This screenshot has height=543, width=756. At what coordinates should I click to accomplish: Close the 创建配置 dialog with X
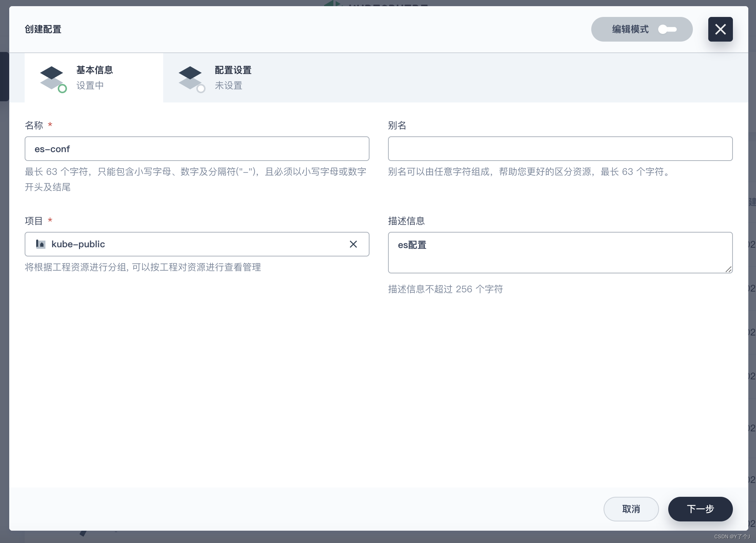pos(720,29)
